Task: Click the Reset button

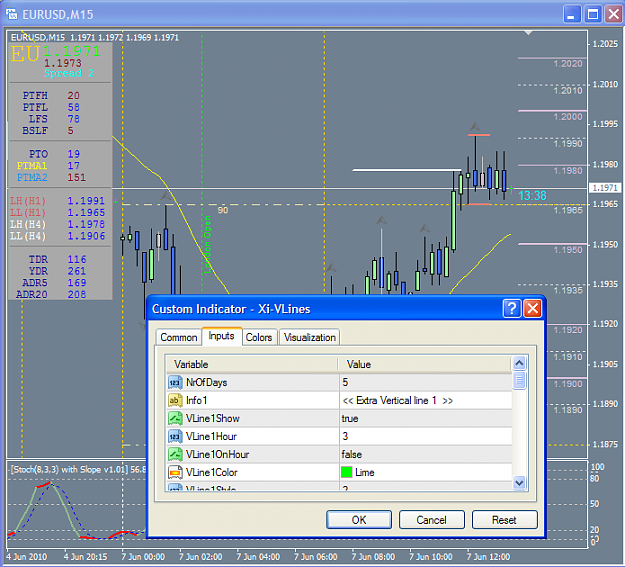Action: coord(505,520)
